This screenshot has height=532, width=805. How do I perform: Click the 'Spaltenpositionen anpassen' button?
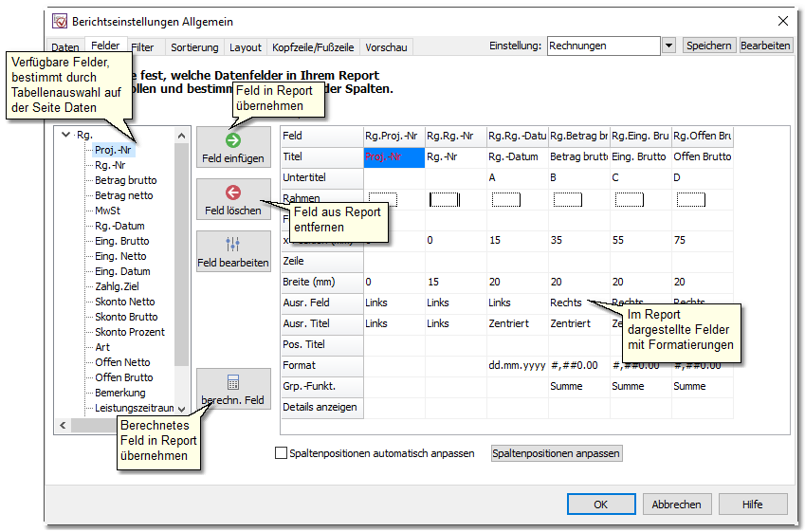point(557,453)
